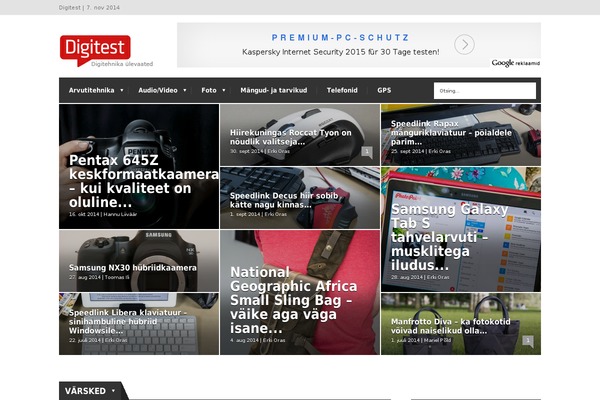Click byline '28. aug 2014 | Erki Oras'
The width and height of the screenshot is (600, 400).
pos(420,277)
